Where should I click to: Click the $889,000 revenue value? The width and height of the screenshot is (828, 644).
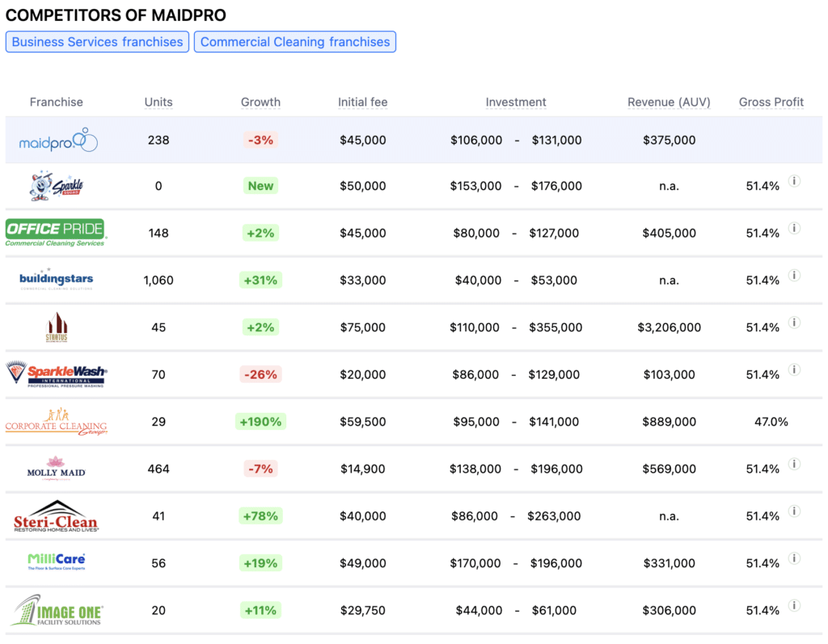pos(669,421)
